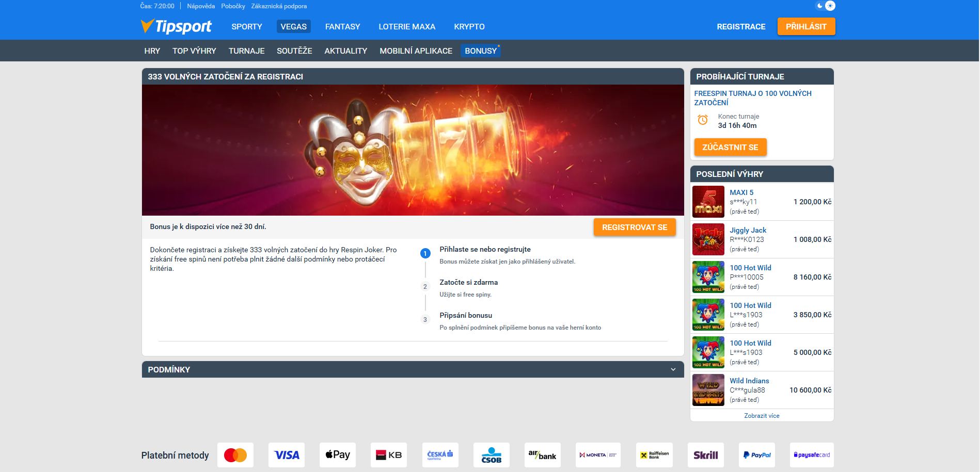
Task: Click the Skrill payment icon
Action: (x=706, y=455)
